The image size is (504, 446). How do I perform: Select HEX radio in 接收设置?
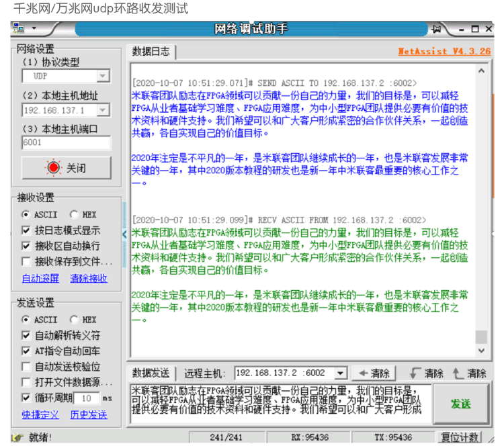(83, 215)
